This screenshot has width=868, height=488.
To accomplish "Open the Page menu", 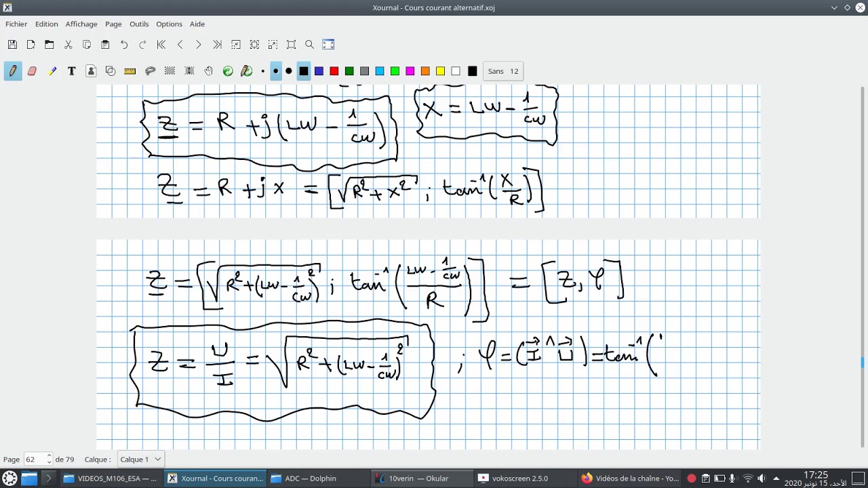I will point(113,24).
